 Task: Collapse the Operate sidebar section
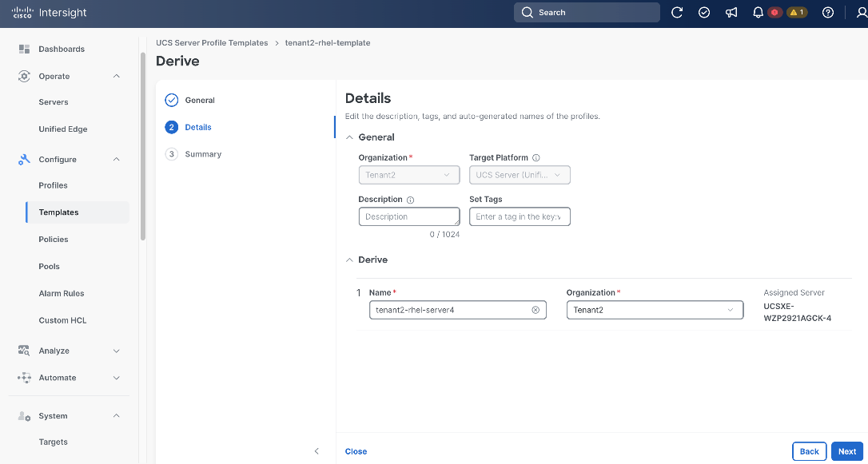pos(116,77)
